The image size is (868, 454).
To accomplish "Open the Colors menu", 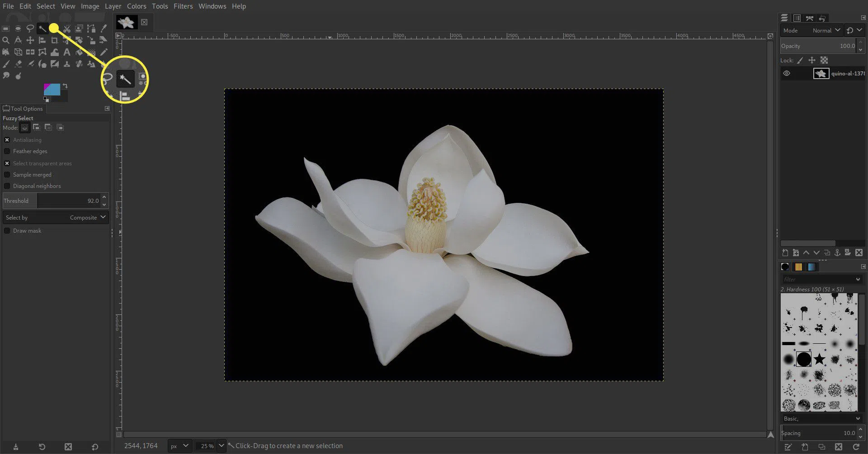I will (x=137, y=6).
